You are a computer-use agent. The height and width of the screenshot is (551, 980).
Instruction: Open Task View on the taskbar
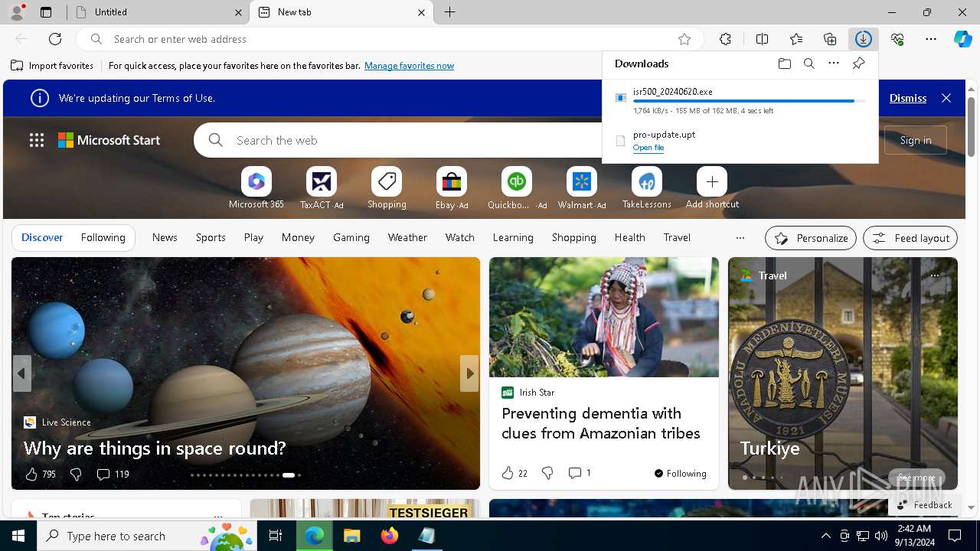[x=276, y=536]
